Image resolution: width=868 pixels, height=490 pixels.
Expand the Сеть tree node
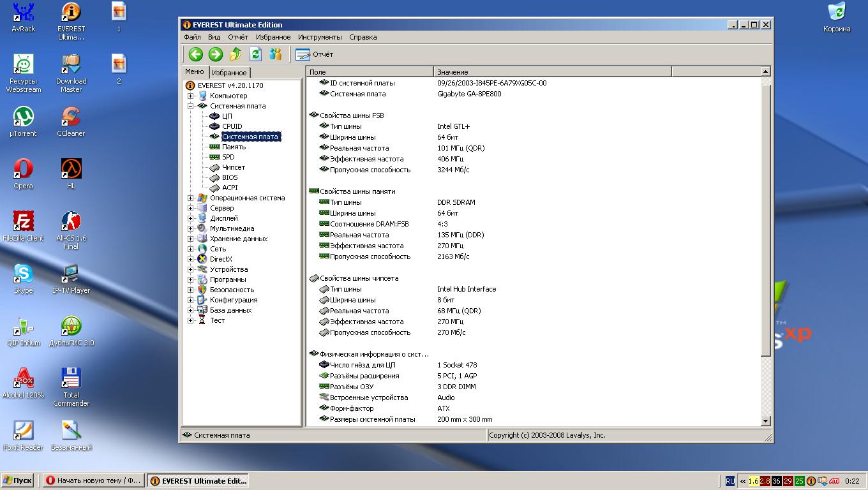pyautogui.click(x=190, y=249)
